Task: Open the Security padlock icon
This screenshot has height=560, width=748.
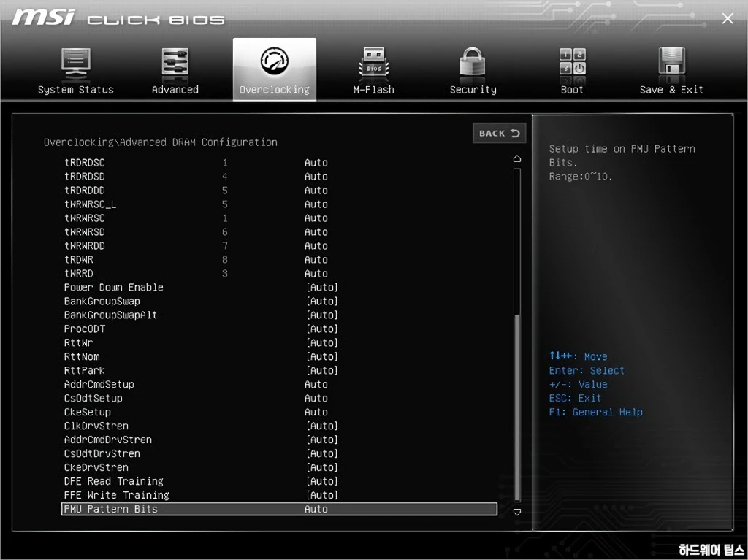Action: (473, 62)
